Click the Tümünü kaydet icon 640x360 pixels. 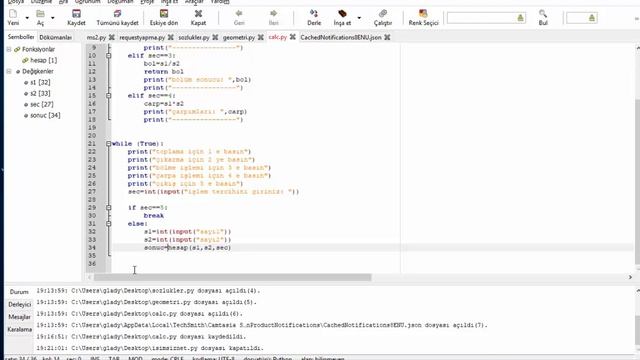tap(117, 14)
